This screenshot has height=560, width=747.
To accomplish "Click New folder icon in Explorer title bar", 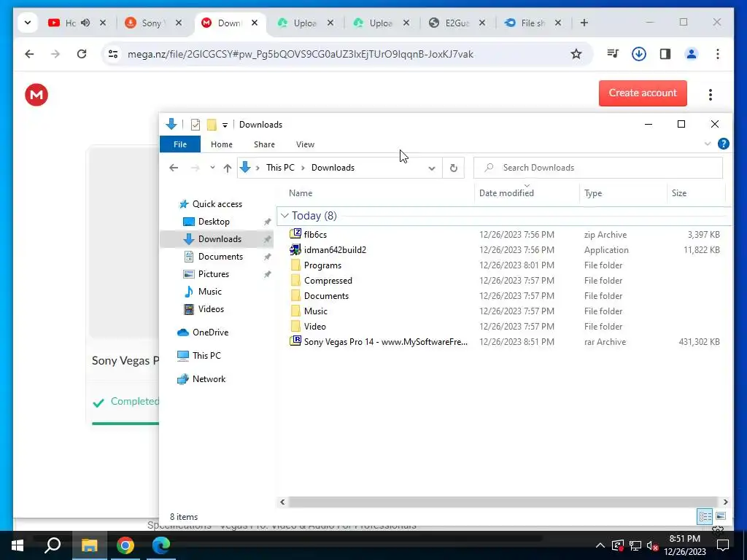I will point(212,124).
